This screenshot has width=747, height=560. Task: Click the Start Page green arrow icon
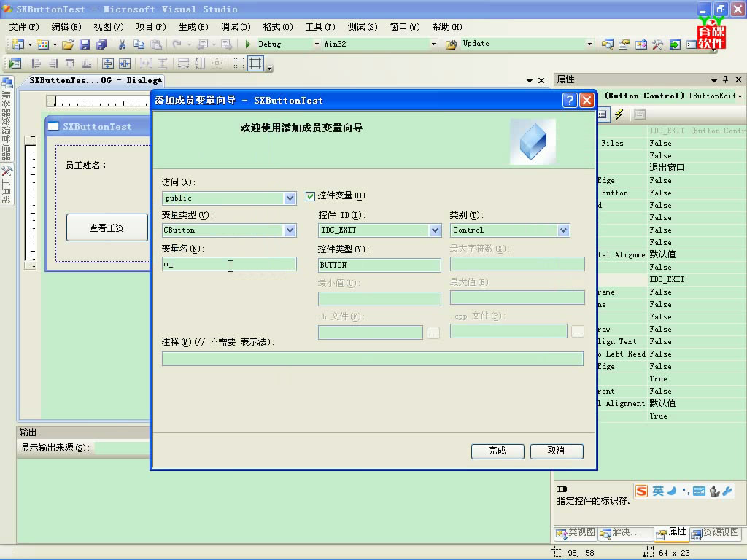[x=675, y=44]
